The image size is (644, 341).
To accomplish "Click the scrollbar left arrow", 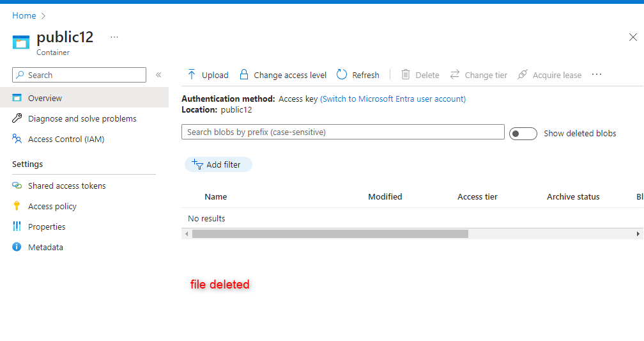I will click(187, 234).
